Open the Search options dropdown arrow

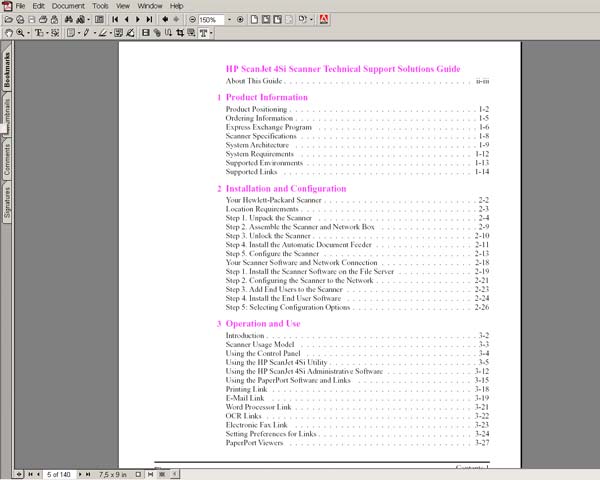(x=89, y=20)
